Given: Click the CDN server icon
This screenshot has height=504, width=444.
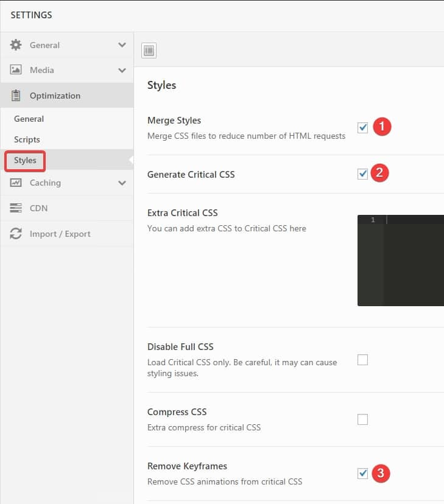Looking at the screenshot, I should (x=16, y=208).
